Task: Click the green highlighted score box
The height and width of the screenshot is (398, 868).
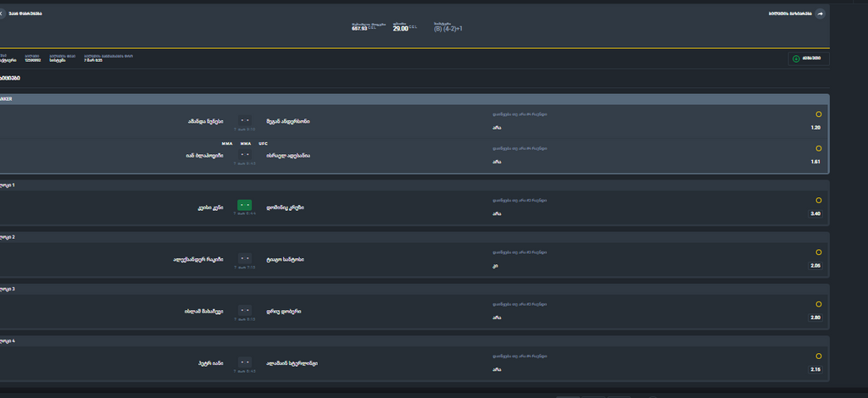Action: (245, 205)
